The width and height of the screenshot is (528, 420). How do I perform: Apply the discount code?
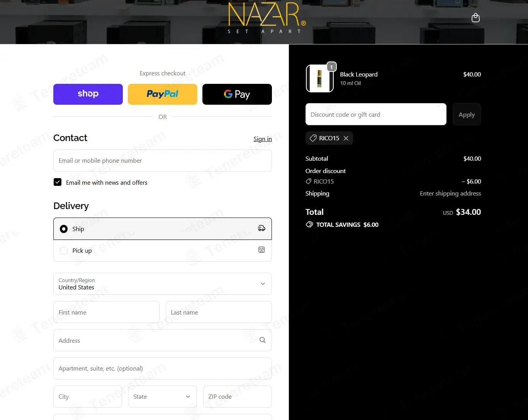[467, 114]
